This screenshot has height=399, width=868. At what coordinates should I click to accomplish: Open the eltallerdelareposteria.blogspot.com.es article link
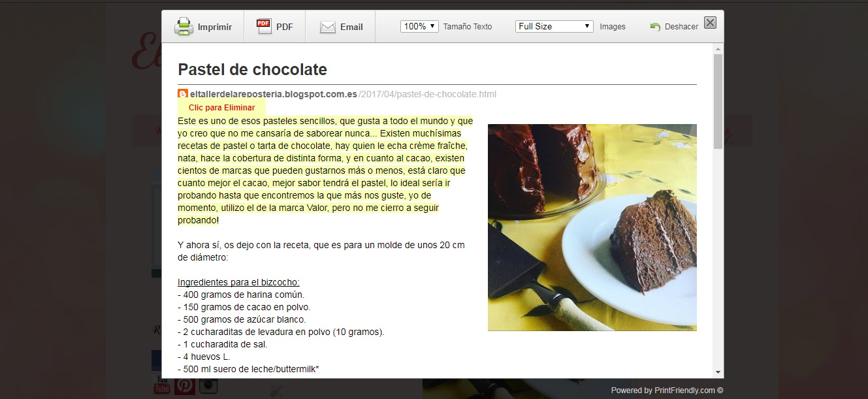tap(269, 94)
